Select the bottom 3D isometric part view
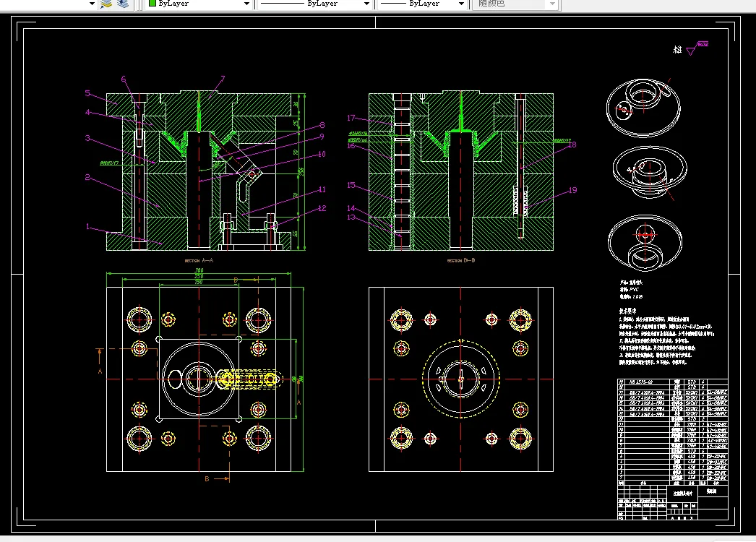 point(645,243)
